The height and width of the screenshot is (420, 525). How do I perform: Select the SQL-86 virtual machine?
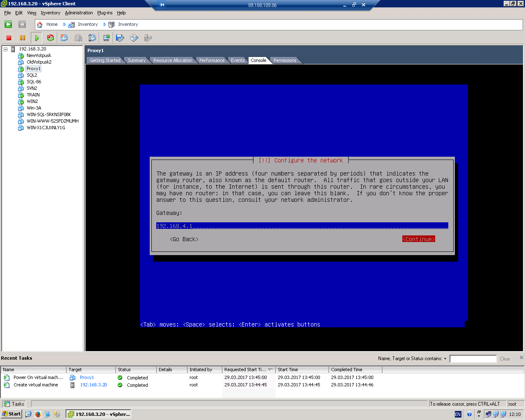[34, 82]
